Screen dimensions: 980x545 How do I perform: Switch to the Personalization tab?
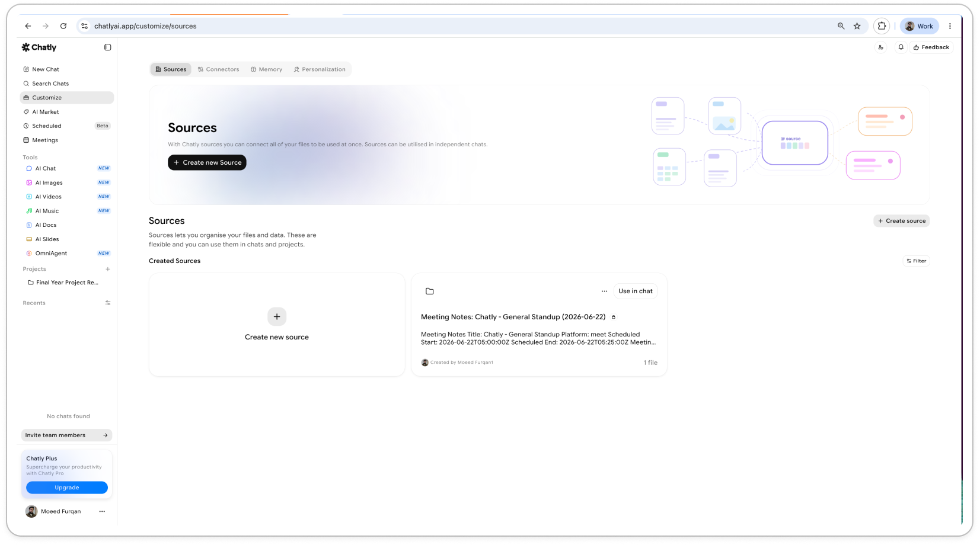coord(320,69)
